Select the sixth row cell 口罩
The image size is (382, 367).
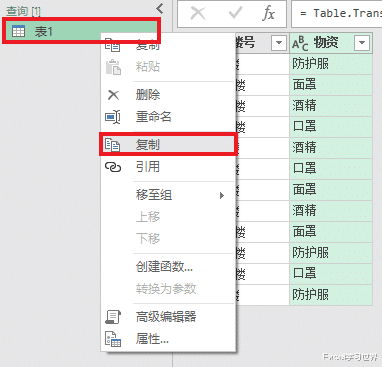(331, 169)
